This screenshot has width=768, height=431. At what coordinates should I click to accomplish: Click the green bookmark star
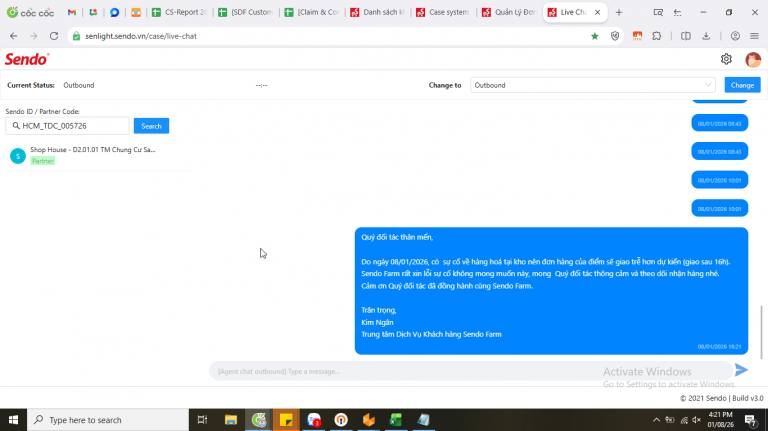pyautogui.click(x=595, y=36)
